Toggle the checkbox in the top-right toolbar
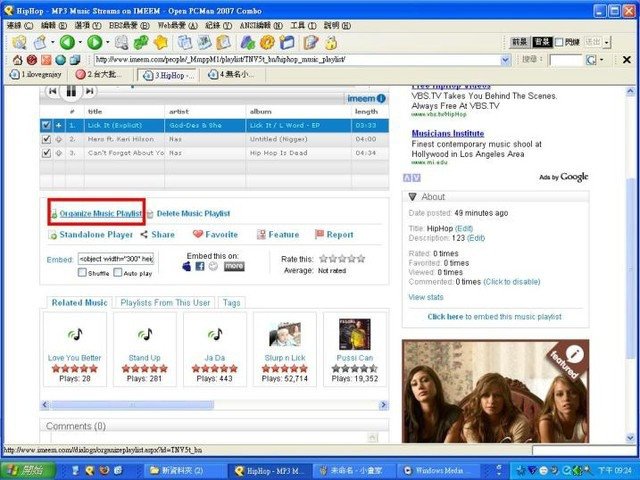640x480 pixels. 559,42
